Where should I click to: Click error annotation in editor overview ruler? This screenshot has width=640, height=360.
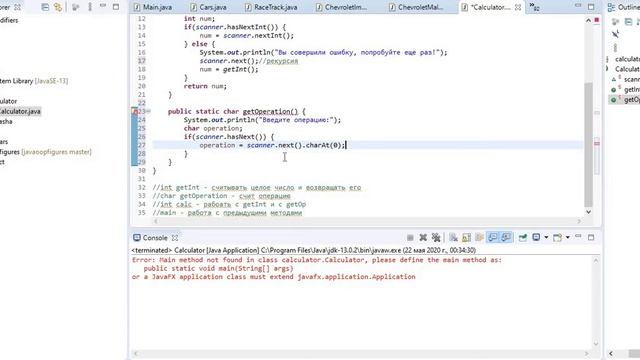pos(597,143)
